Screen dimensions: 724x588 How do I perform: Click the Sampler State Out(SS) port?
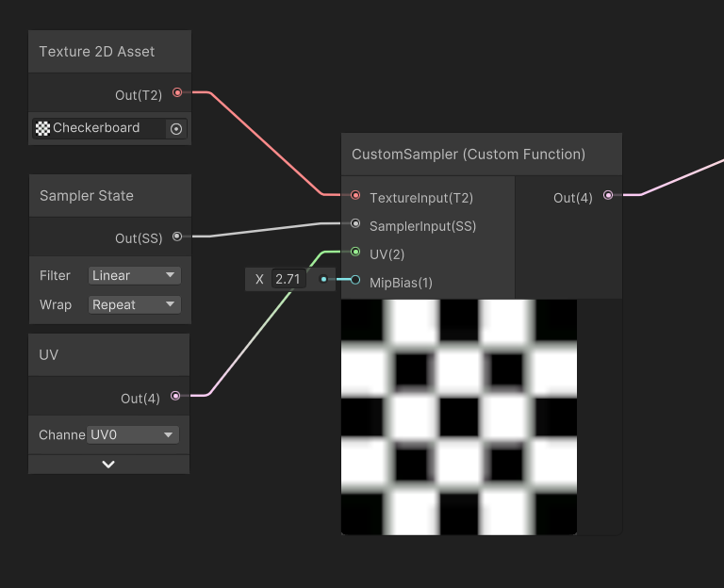(177, 237)
